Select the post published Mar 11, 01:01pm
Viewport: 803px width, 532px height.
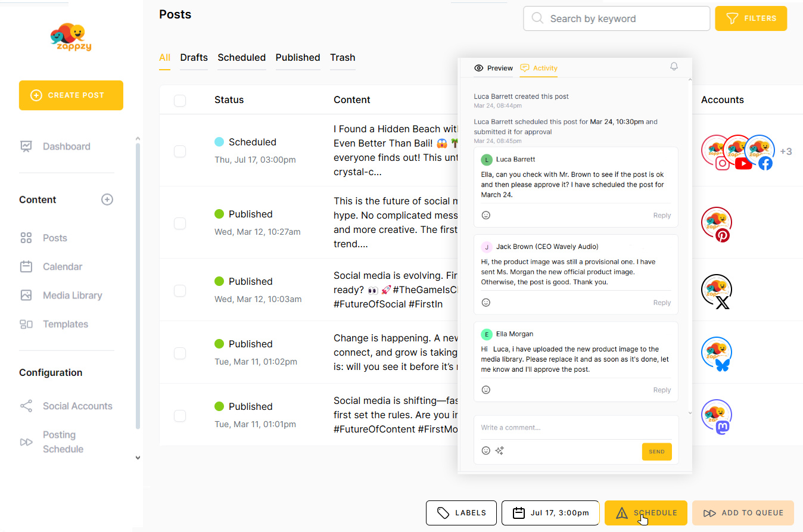click(180, 416)
